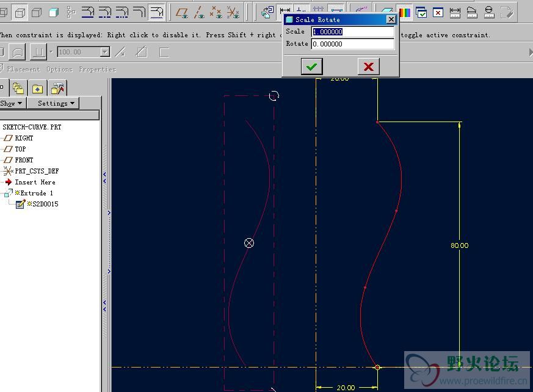
Task: Click the bottom 20.00 dimension
Action: [346, 387]
